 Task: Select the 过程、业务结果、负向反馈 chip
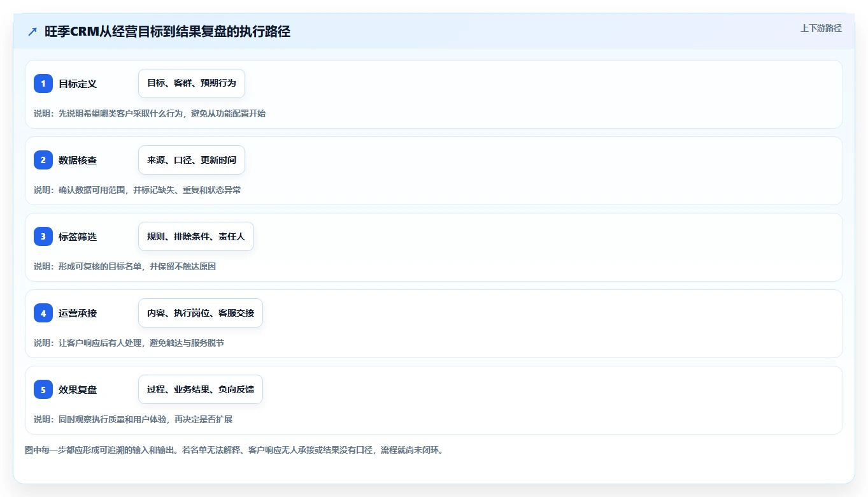[201, 389]
